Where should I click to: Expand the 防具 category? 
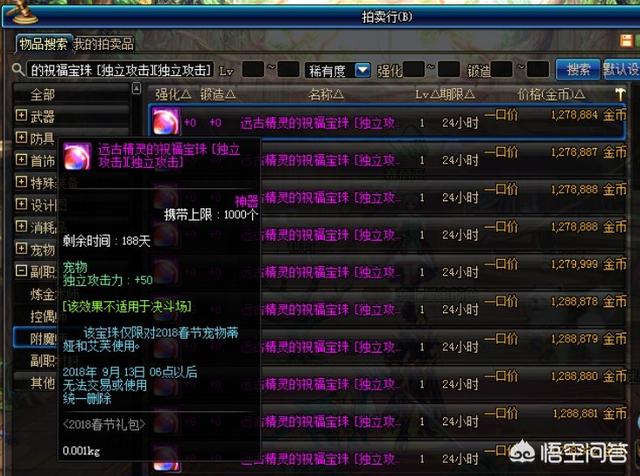pos(21,139)
